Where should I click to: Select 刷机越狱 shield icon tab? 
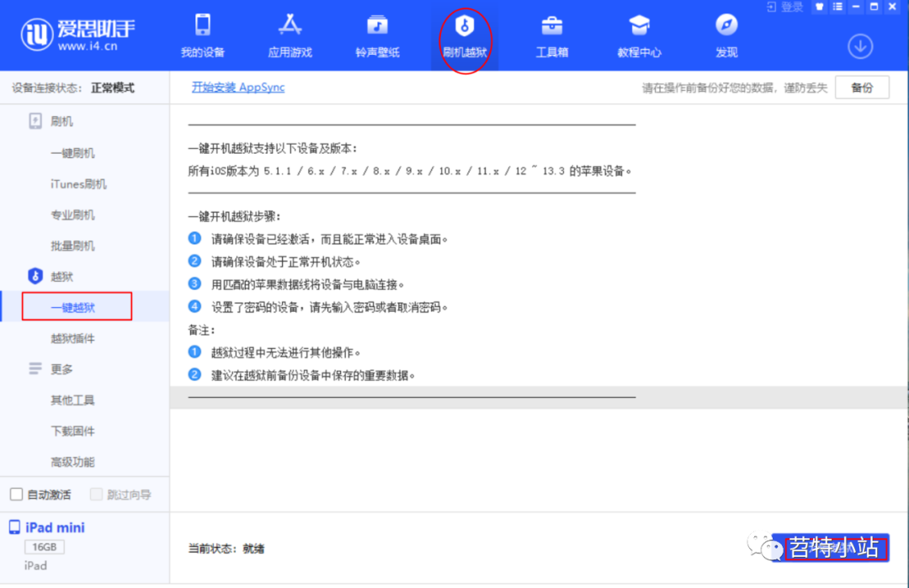coord(465,36)
